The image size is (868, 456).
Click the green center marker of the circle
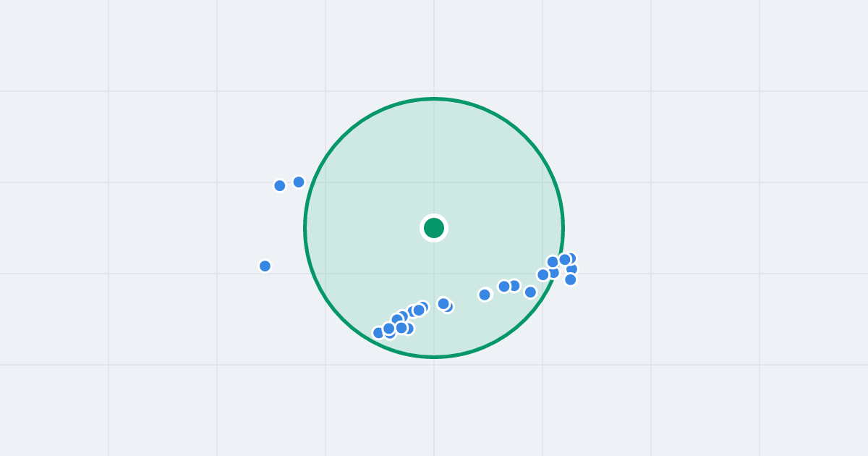pyautogui.click(x=434, y=228)
